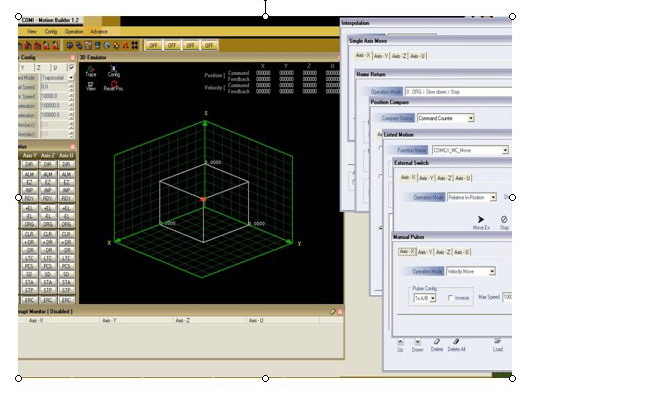Toggle the last OFF switch in toolbar

[x=209, y=45]
